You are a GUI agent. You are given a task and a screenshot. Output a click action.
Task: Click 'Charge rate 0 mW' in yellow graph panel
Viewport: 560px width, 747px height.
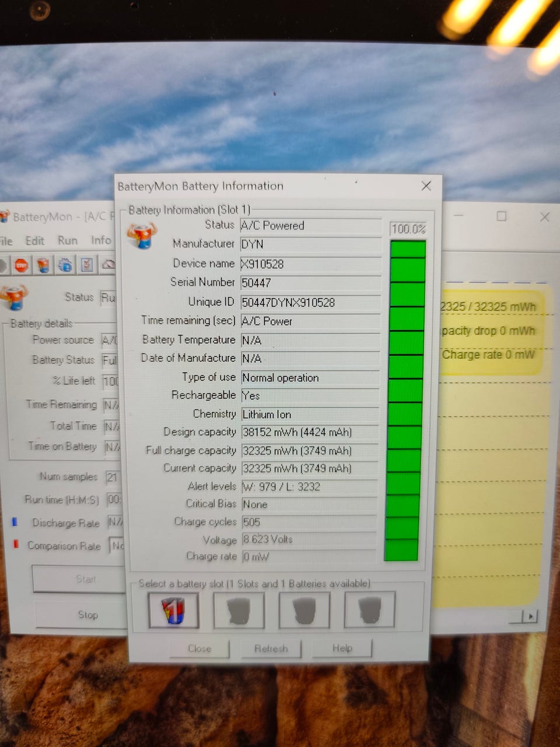tap(488, 354)
